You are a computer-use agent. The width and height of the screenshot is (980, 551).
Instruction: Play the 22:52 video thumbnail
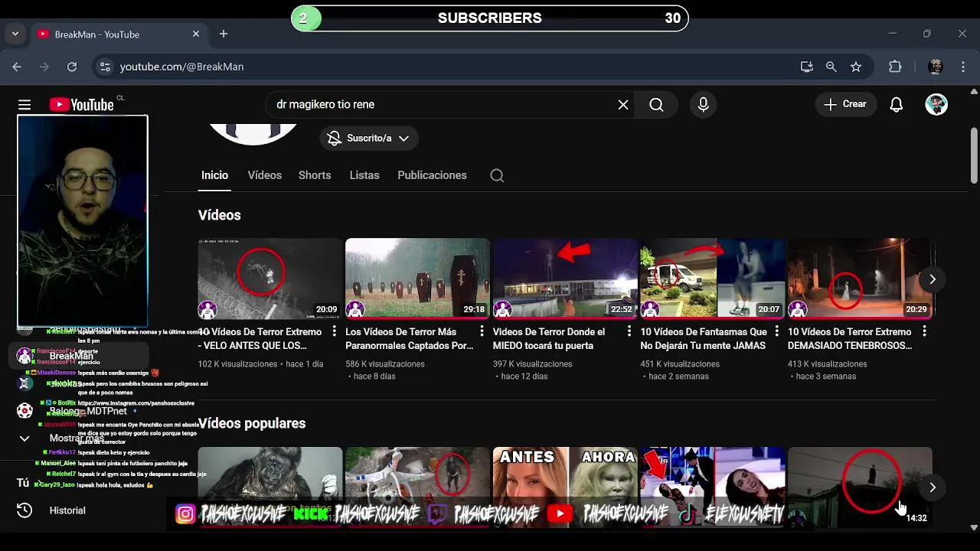(x=565, y=279)
